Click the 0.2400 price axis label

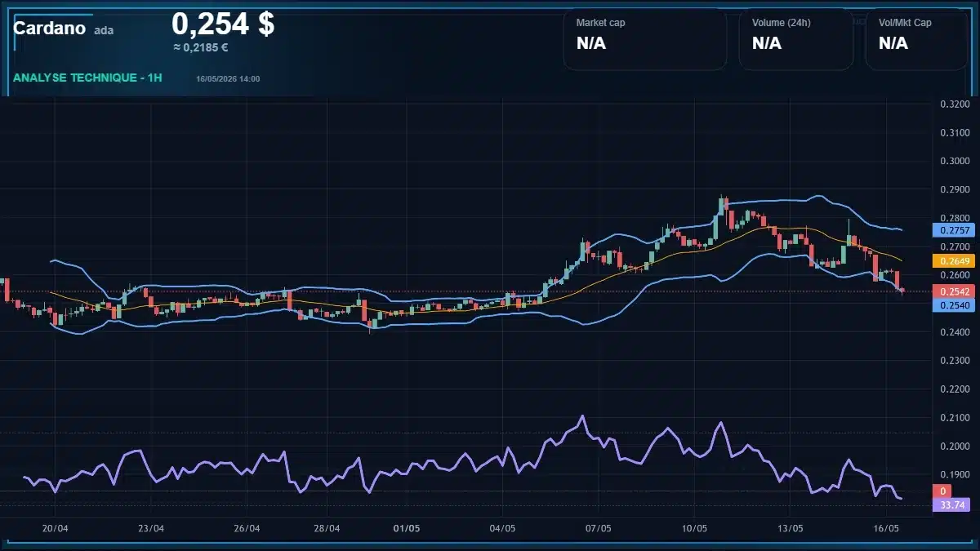(x=955, y=332)
